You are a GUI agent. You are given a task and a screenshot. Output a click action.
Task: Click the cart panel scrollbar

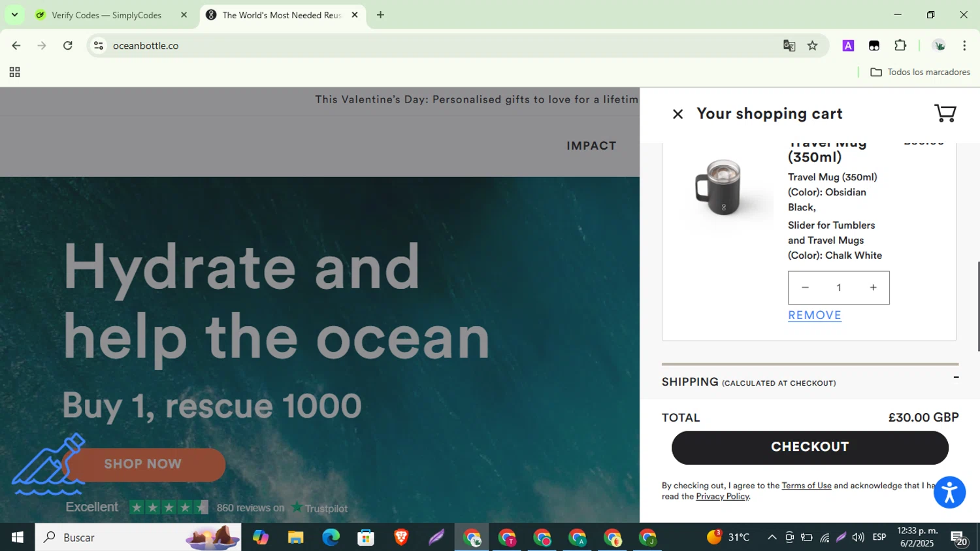pyautogui.click(x=978, y=307)
